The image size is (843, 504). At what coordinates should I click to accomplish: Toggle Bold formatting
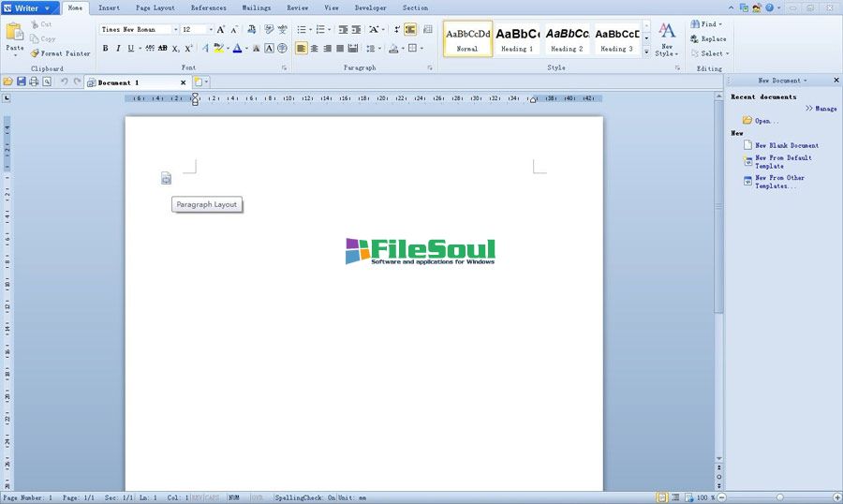point(105,48)
